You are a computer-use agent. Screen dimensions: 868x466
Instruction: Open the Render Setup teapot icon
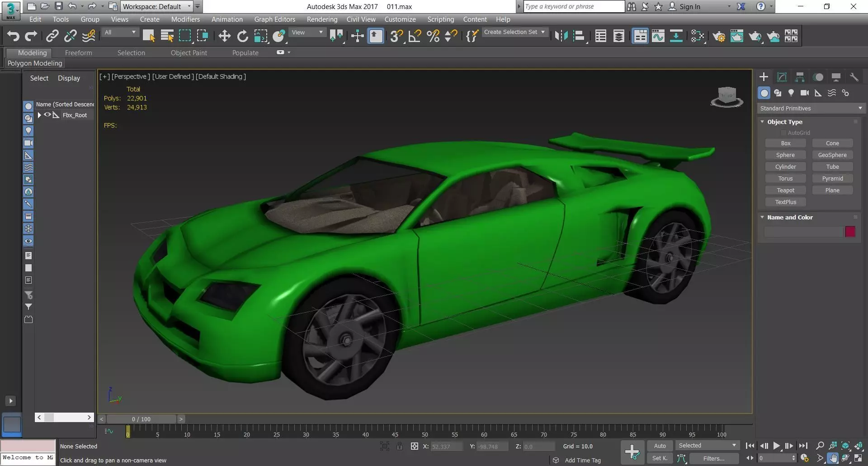pyautogui.click(x=719, y=36)
